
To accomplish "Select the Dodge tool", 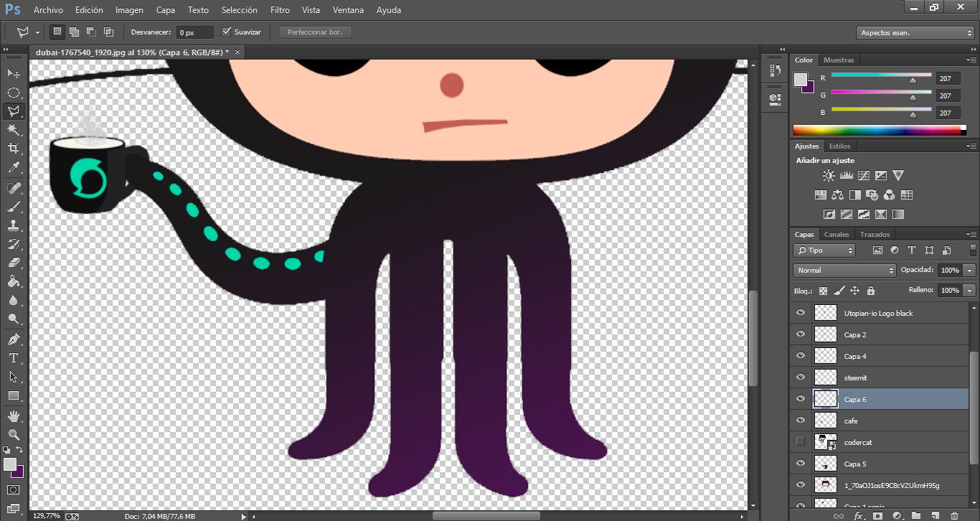I will [13, 319].
